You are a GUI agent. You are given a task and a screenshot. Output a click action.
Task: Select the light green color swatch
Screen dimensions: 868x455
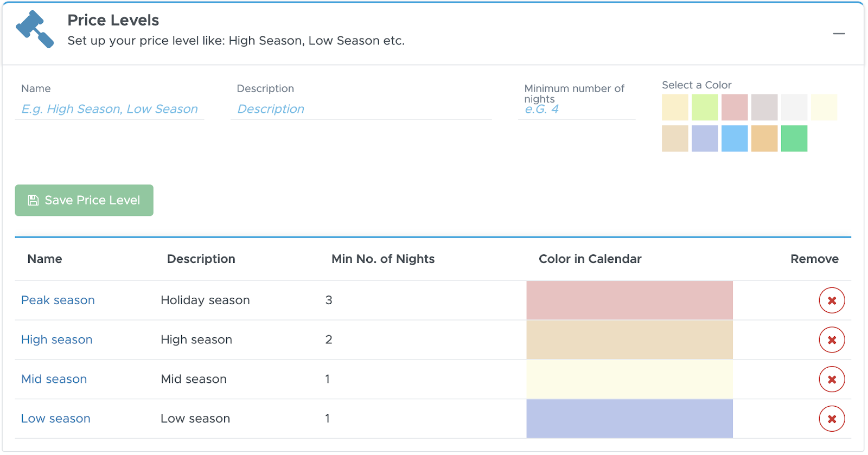coord(705,107)
